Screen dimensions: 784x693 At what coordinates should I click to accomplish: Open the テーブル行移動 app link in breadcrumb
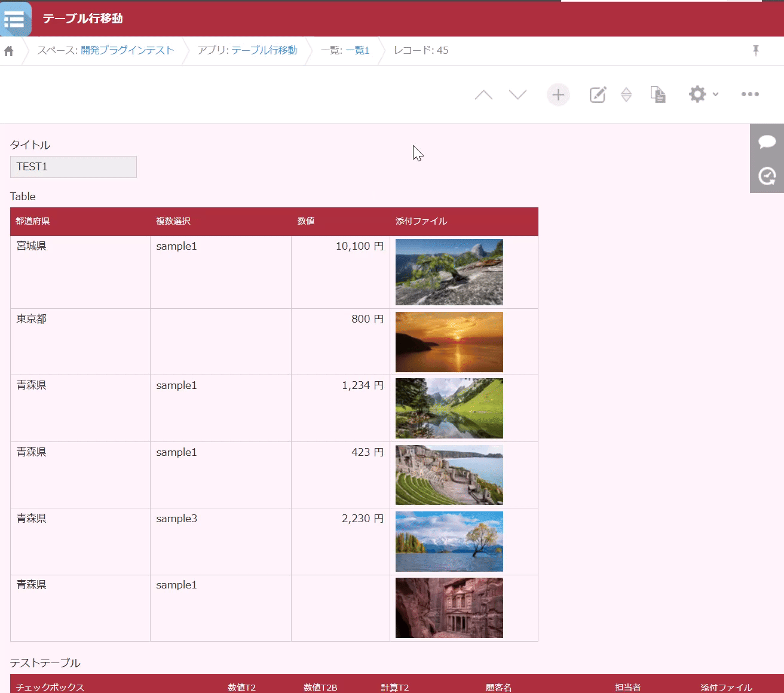(264, 50)
